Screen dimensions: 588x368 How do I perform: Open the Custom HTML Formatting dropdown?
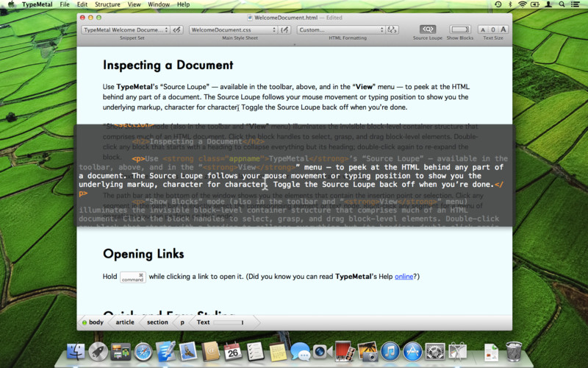(x=341, y=29)
